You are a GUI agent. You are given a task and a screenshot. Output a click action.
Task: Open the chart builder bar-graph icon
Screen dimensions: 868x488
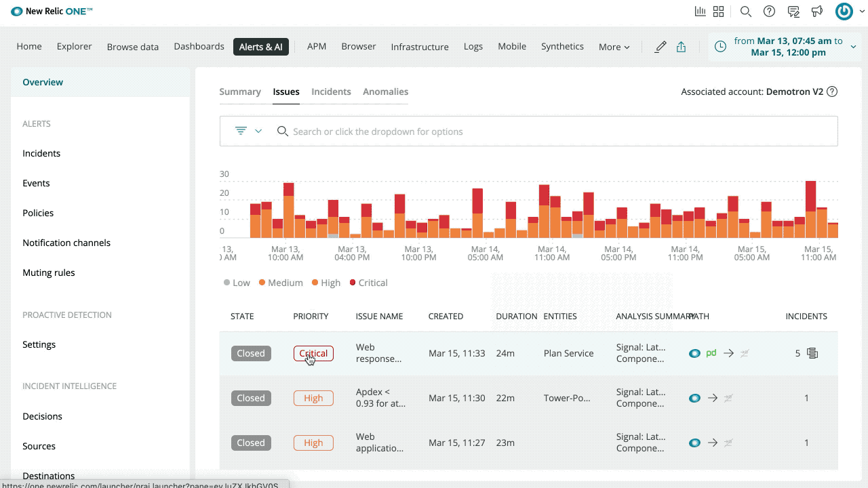tap(700, 12)
